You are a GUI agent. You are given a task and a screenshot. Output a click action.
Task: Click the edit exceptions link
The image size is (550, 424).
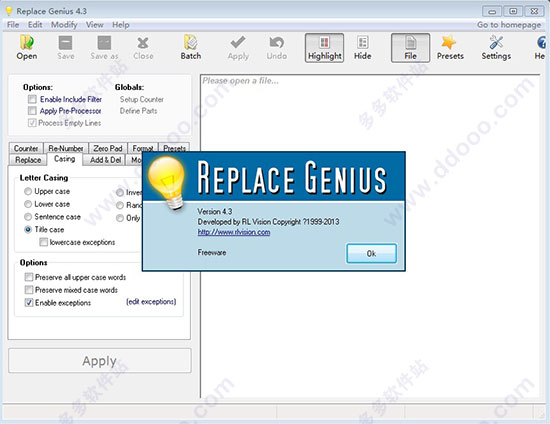click(x=151, y=302)
